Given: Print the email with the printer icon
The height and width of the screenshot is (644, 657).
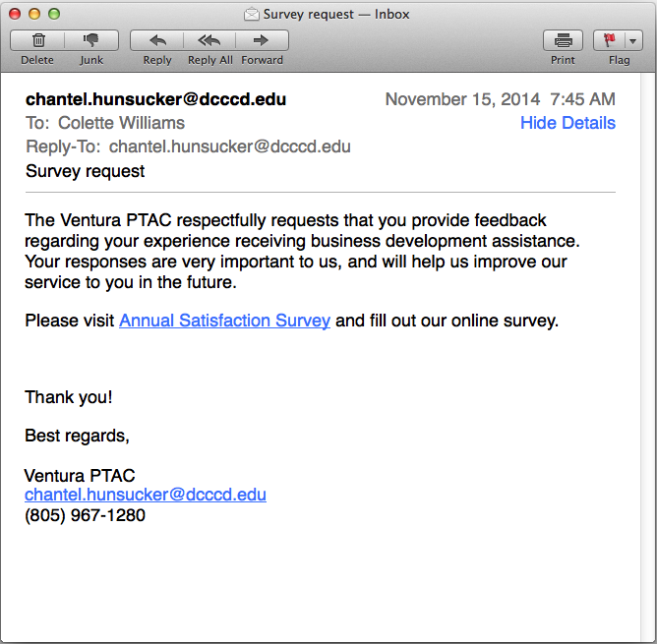Looking at the screenshot, I should point(563,40).
